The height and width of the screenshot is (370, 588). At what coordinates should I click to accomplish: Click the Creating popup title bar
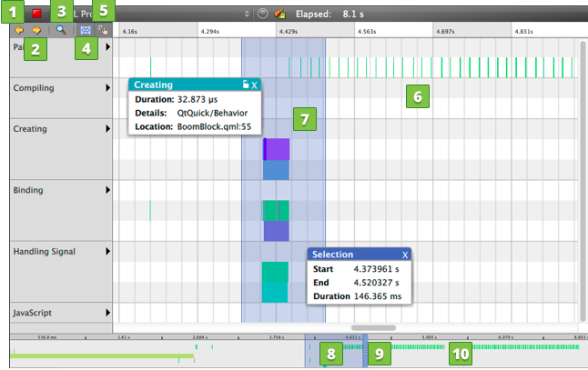(195, 85)
